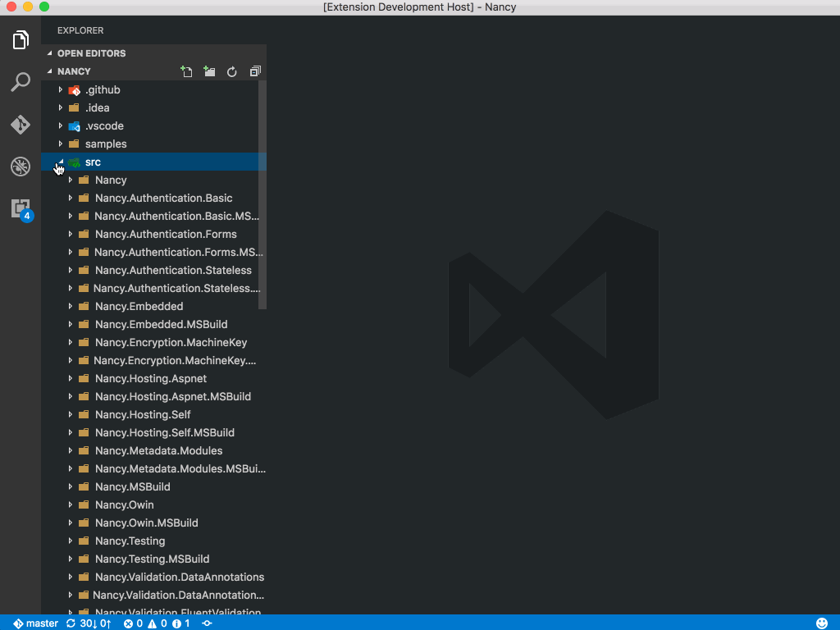Expand the Nancy.Authentication.Basic folder arrow
This screenshot has width=840, height=630.
(71, 199)
